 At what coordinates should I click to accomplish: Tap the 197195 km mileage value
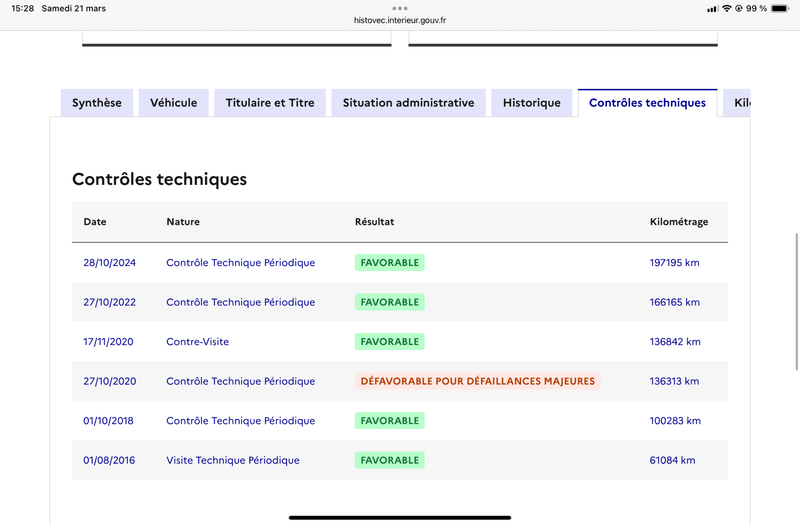[675, 262]
